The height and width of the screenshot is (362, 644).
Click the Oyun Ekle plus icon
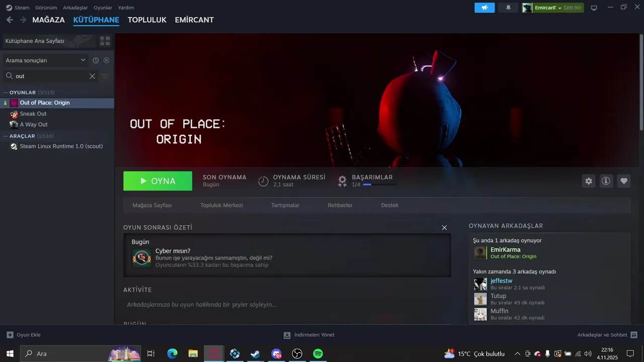(10, 335)
